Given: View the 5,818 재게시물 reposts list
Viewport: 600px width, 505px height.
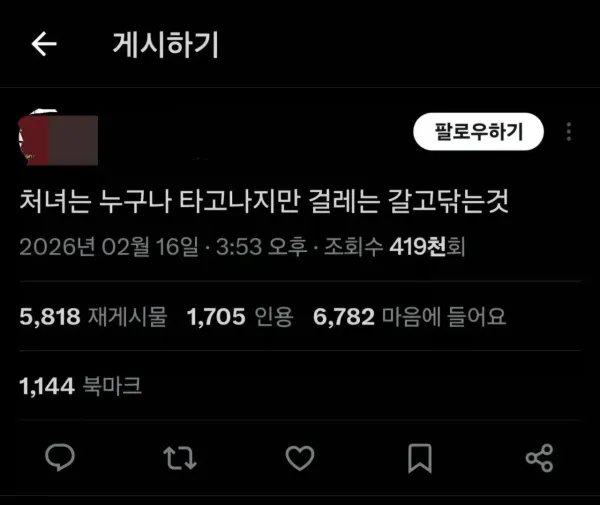Looking at the screenshot, I should pos(93,317).
